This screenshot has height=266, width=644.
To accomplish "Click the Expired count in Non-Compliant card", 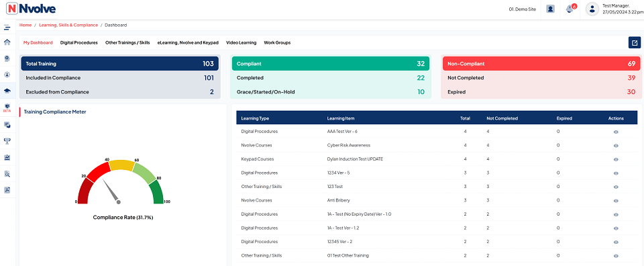I will click(631, 92).
